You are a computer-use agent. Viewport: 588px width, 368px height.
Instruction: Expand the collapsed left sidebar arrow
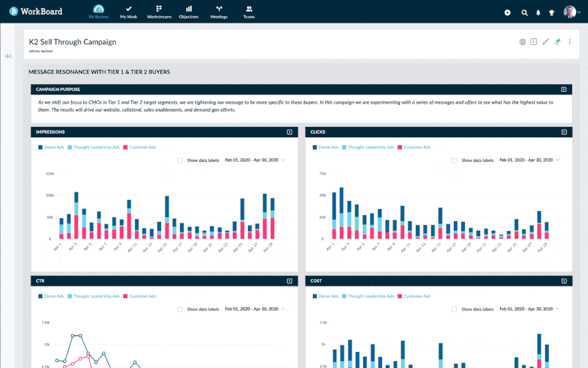coord(8,56)
